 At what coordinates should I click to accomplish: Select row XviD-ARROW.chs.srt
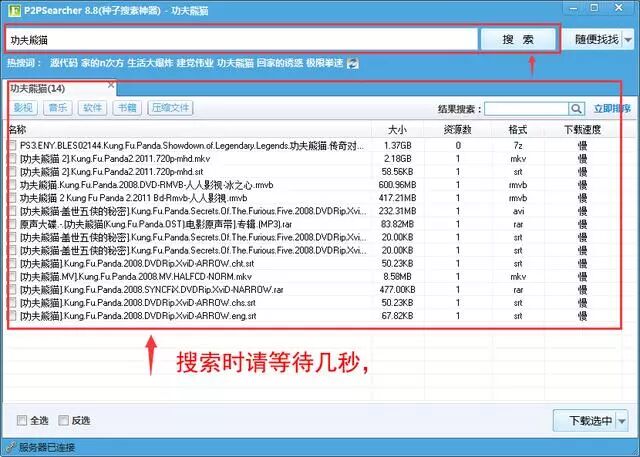coord(312,302)
